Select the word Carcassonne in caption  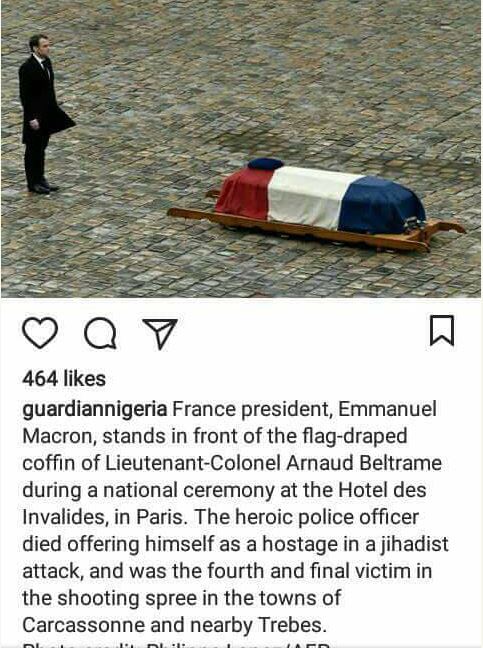[83, 625]
